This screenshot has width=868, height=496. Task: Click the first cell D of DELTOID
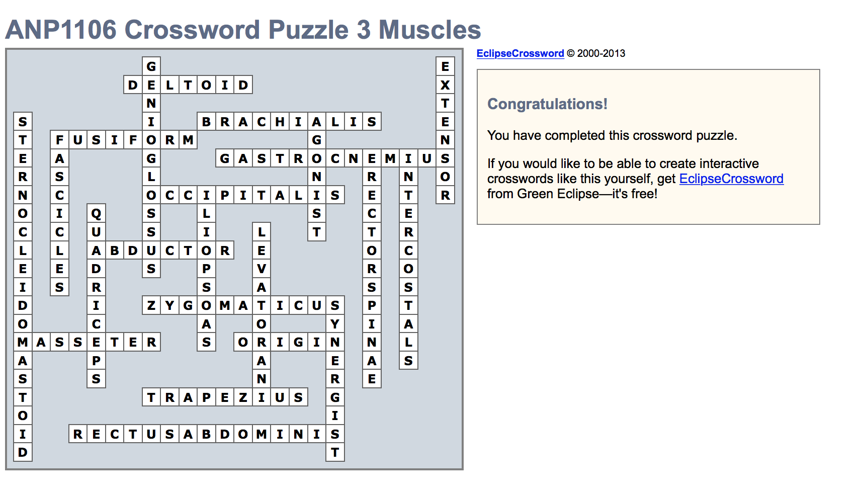pos(133,85)
